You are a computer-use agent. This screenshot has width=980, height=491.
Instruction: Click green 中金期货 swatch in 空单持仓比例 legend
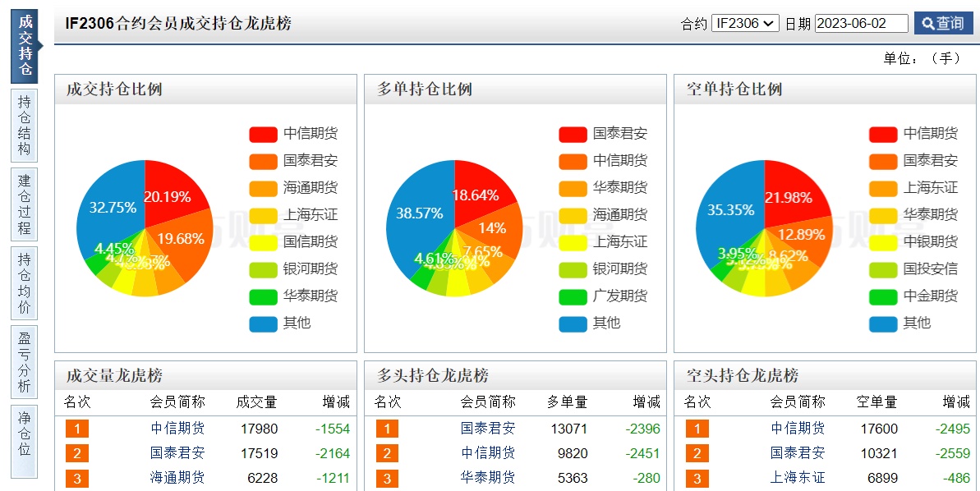click(883, 296)
